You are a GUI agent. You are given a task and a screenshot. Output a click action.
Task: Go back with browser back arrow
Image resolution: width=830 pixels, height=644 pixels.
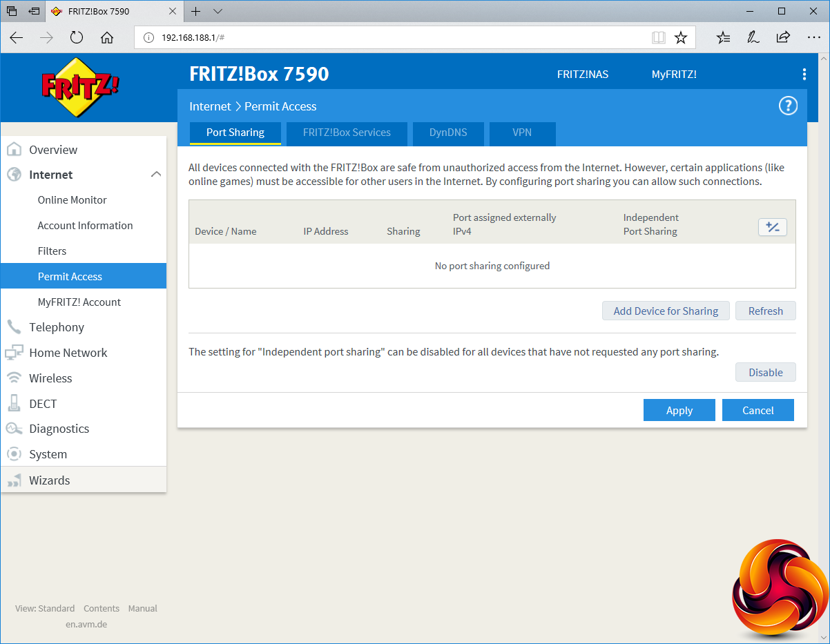coord(17,38)
